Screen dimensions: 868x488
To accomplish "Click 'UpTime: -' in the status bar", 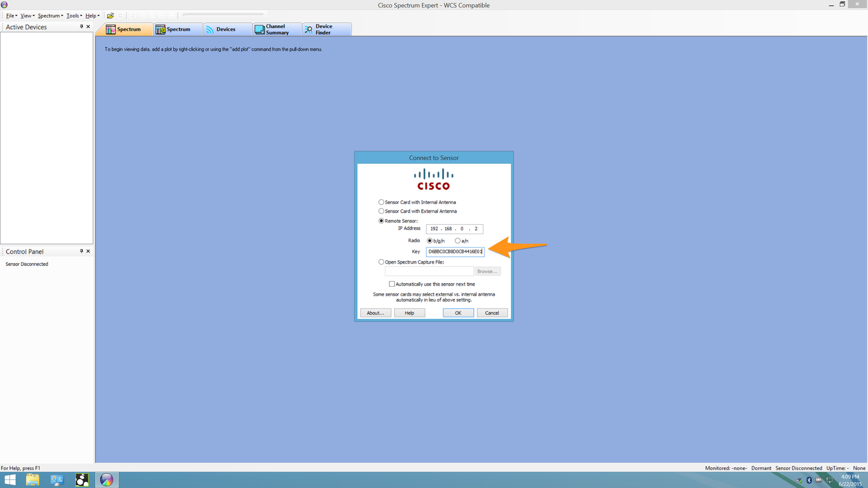I will click(837, 468).
